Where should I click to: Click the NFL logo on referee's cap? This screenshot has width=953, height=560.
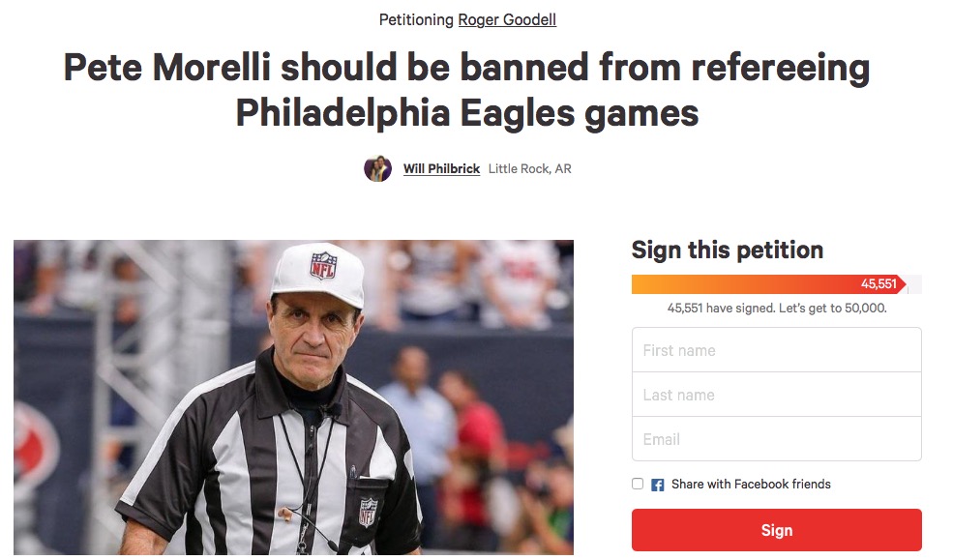click(322, 266)
